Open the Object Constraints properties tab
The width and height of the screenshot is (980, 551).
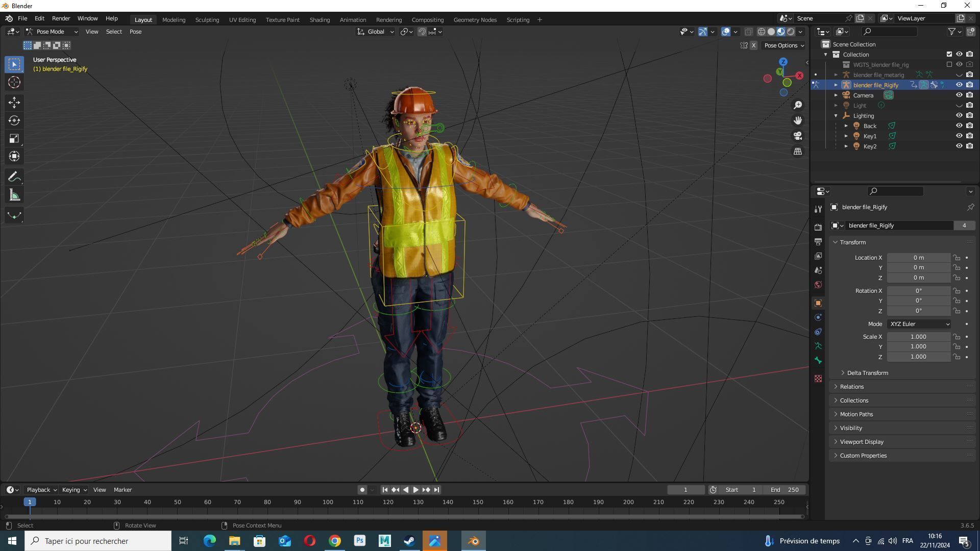(818, 332)
